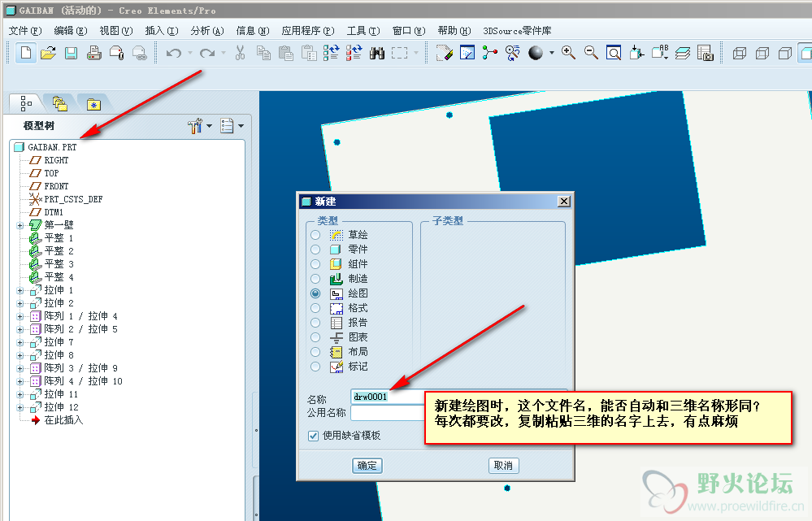812x521 pixels.
Task: Select the 绘图 radio button
Action: tap(315, 293)
